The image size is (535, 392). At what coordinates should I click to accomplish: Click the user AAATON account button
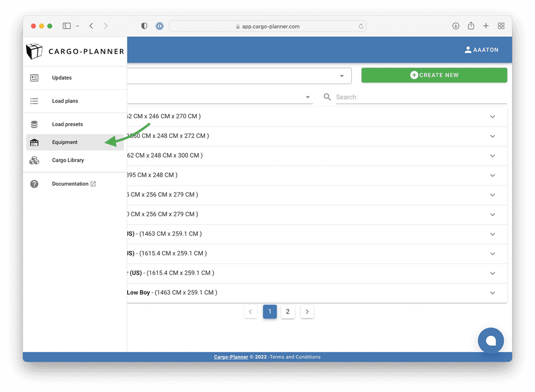pyautogui.click(x=481, y=50)
